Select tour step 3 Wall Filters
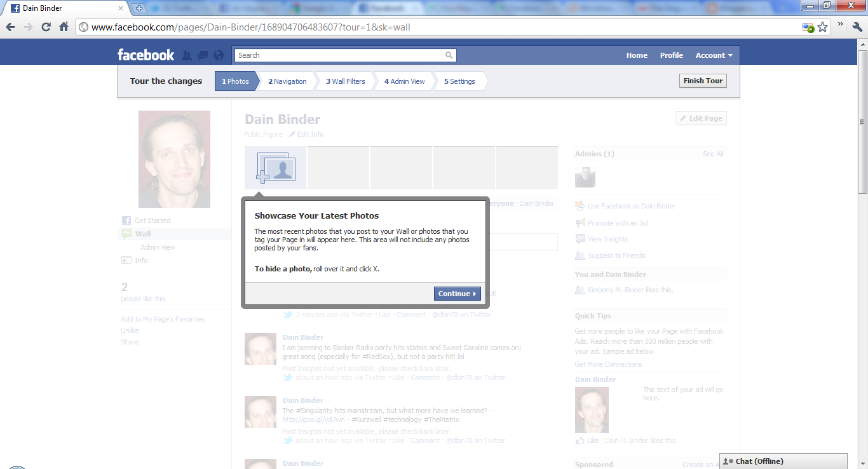868x469 pixels. coord(346,81)
